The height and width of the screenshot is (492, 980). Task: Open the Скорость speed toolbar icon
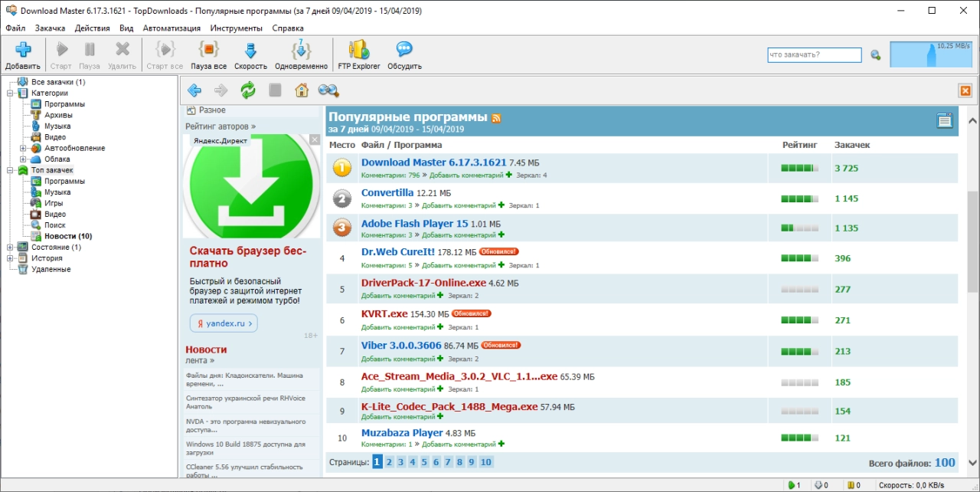point(250,50)
